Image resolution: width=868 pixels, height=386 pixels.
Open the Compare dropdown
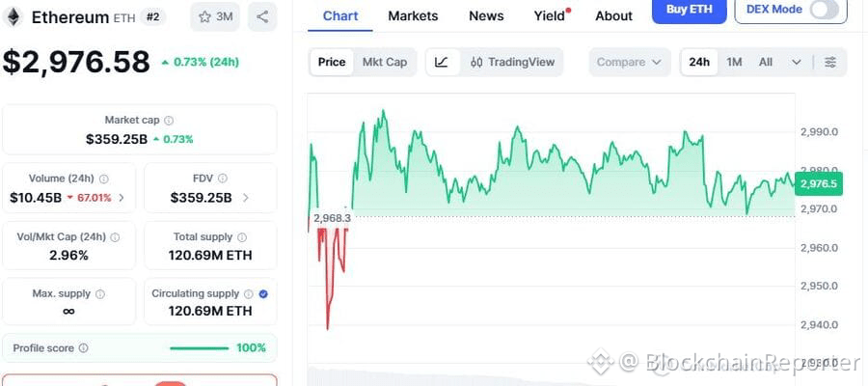click(x=629, y=62)
